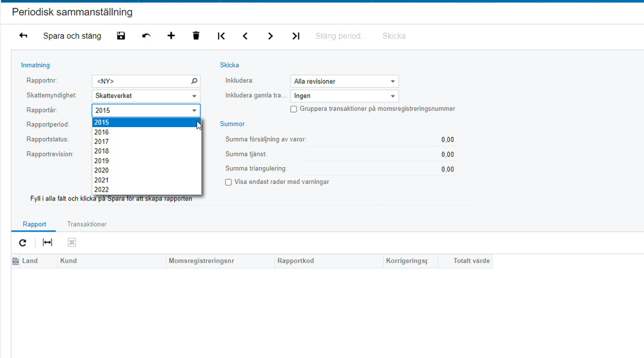Click the Rapportperiod label
Screen dimensions: 644x358
(x=48, y=124)
